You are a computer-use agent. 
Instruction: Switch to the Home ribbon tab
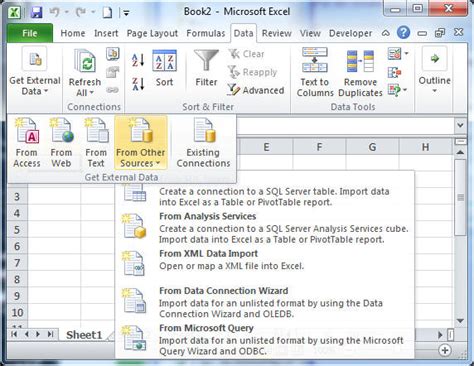coord(73,33)
